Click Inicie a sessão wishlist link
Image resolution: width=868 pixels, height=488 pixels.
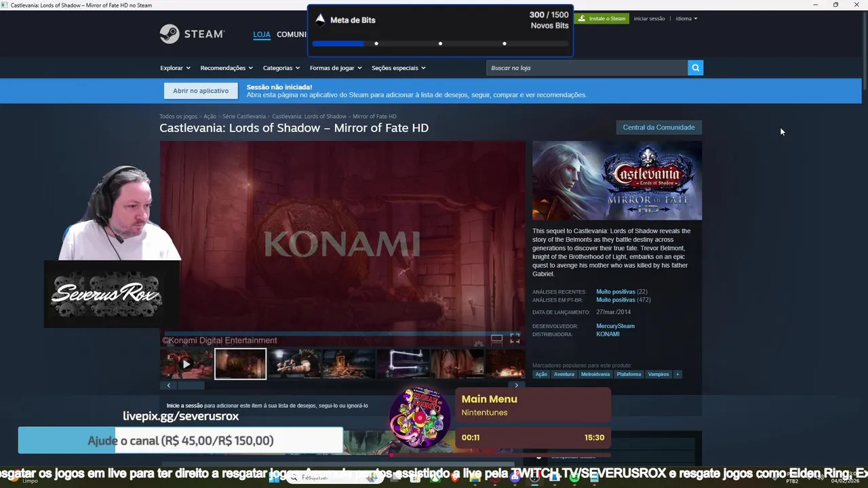tap(184, 405)
